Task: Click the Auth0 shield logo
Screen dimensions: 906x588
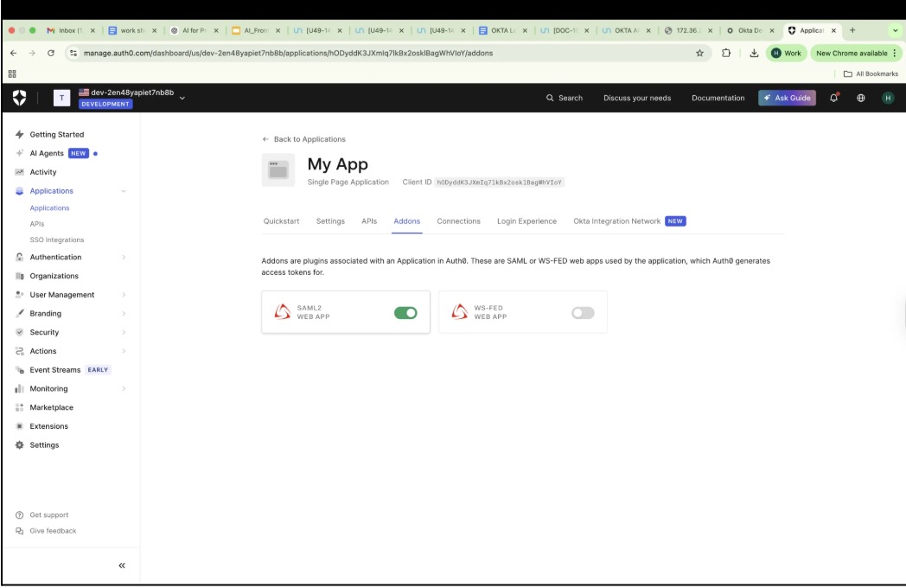Action: pos(19,98)
